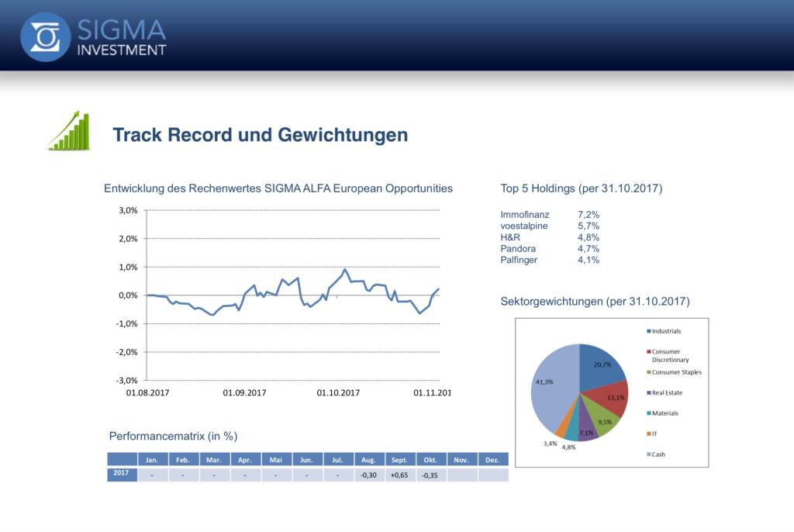Click the Real Estate legend marker
The image size is (794, 532).
[x=648, y=393]
